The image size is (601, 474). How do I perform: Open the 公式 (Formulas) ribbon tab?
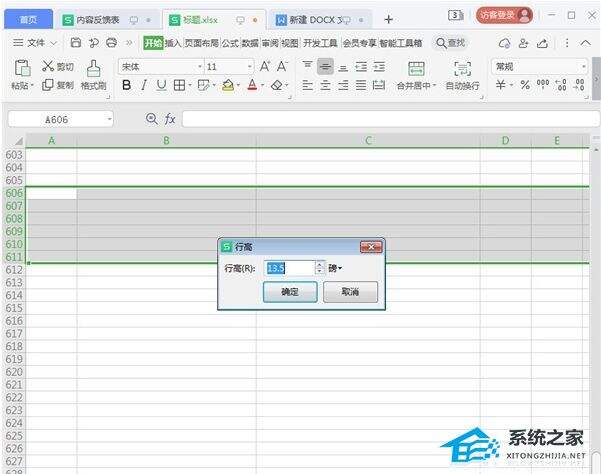(x=230, y=43)
